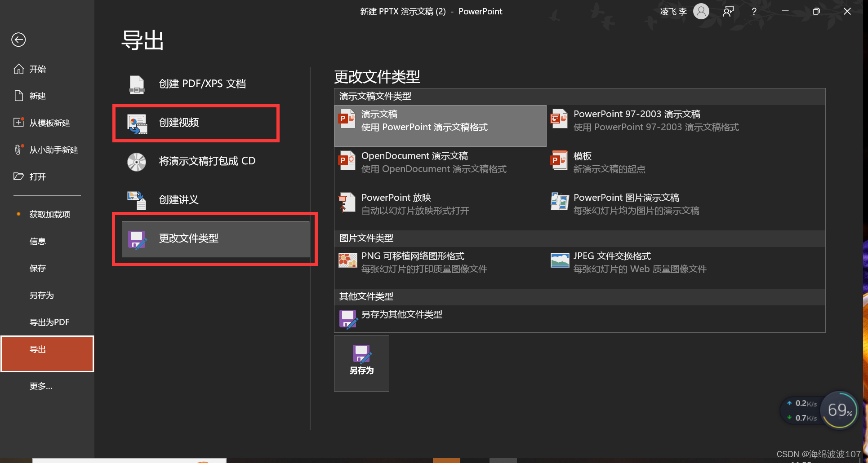Restore down the PowerPoint window
Screen dimensions: 868x463
pyautogui.click(x=816, y=11)
